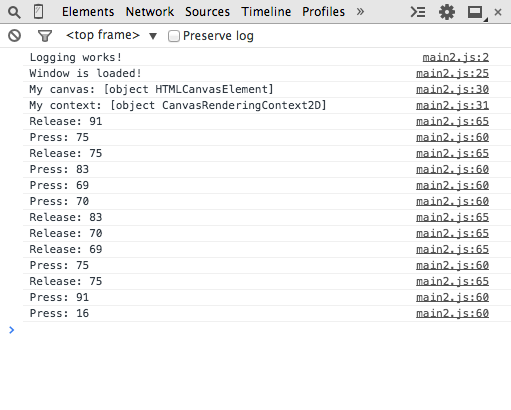
Task: Open the main2.js:31 source link
Action: point(452,105)
